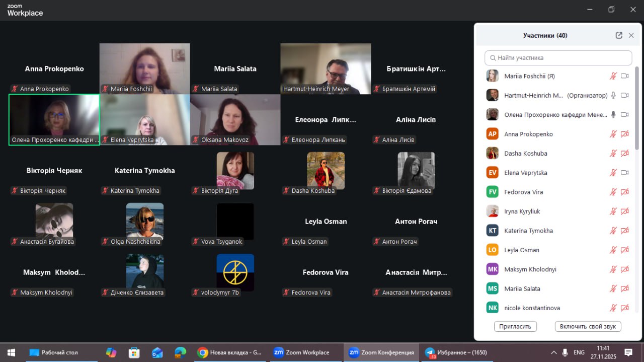Select MS avatar of Mariia Salata
This screenshot has height=362, width=644.
pyautogui.click(x=493, y=288)
